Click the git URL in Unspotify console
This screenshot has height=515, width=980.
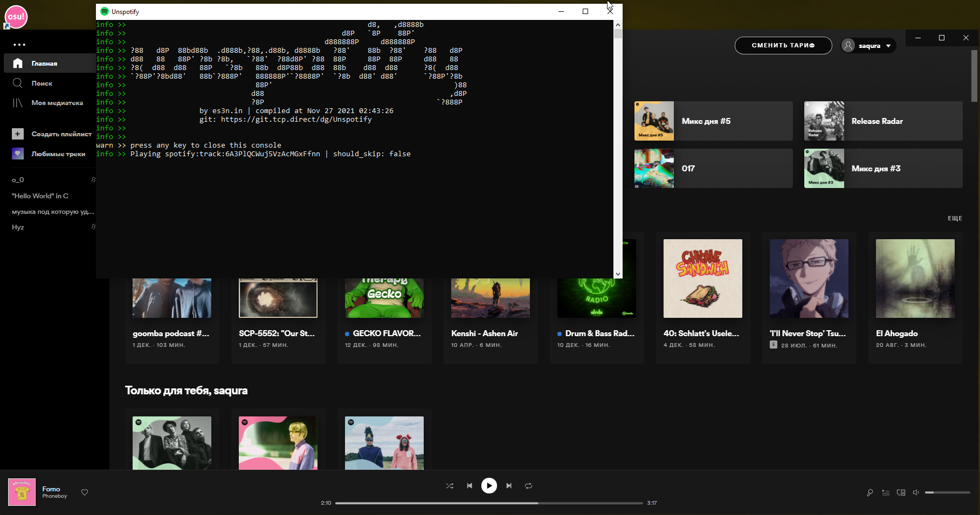(x=296, y=120)
